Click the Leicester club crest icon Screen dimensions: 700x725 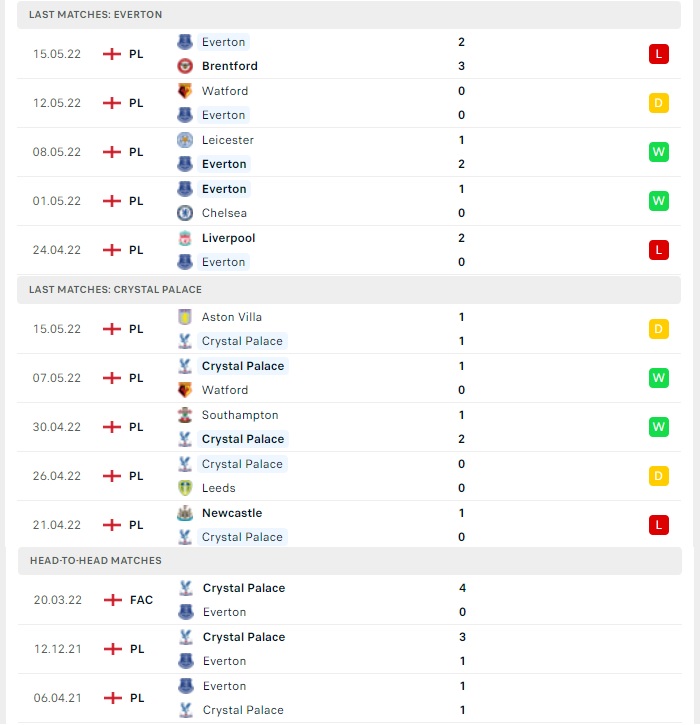(185, 140)
